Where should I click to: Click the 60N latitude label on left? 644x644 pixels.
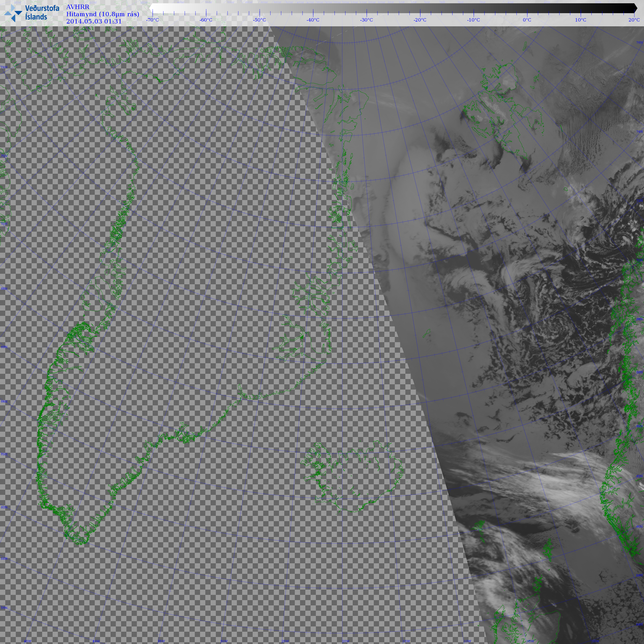[x=4, y=507]
